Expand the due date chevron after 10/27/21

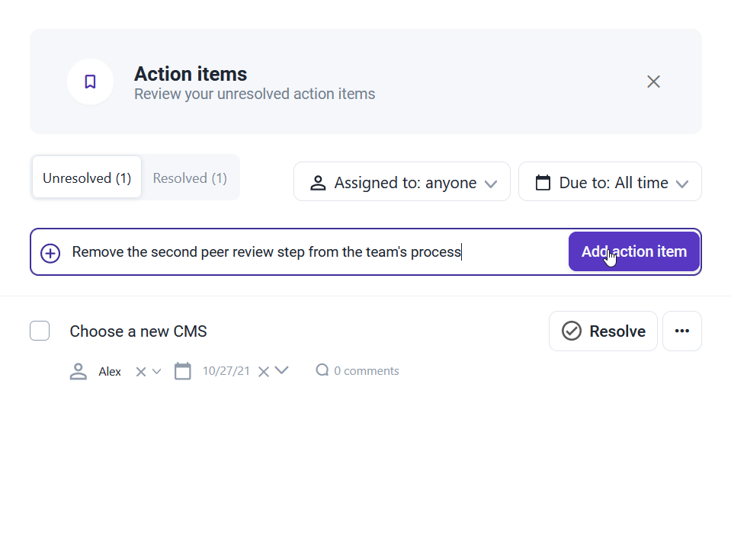pyautogui.click(x=281, y=370)
